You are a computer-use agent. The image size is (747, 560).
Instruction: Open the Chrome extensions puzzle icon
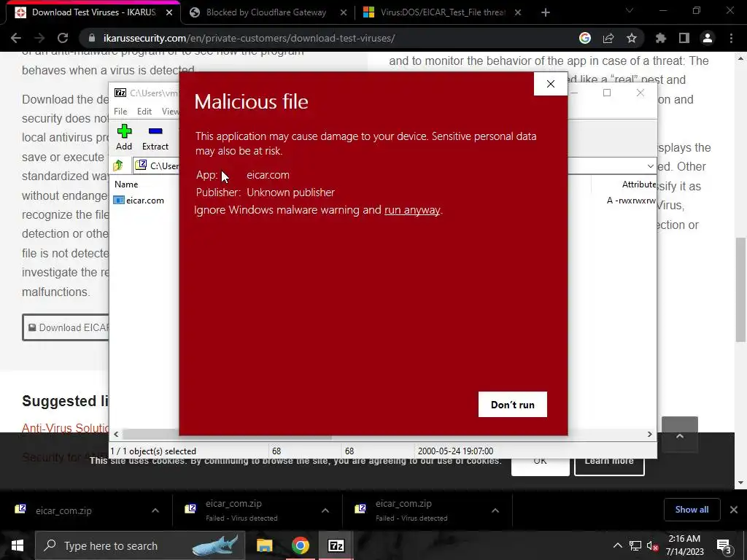point(661,38)
